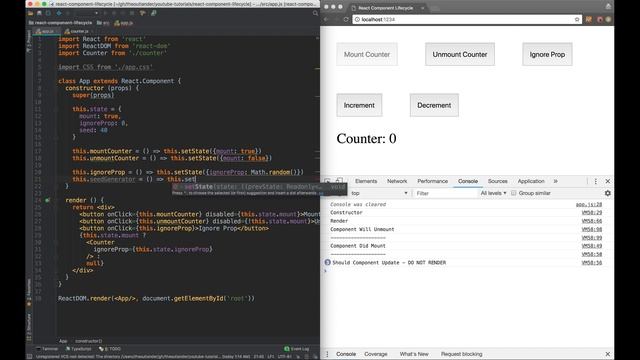Open the app.js:28 source link in console

(x=589, y=204)
